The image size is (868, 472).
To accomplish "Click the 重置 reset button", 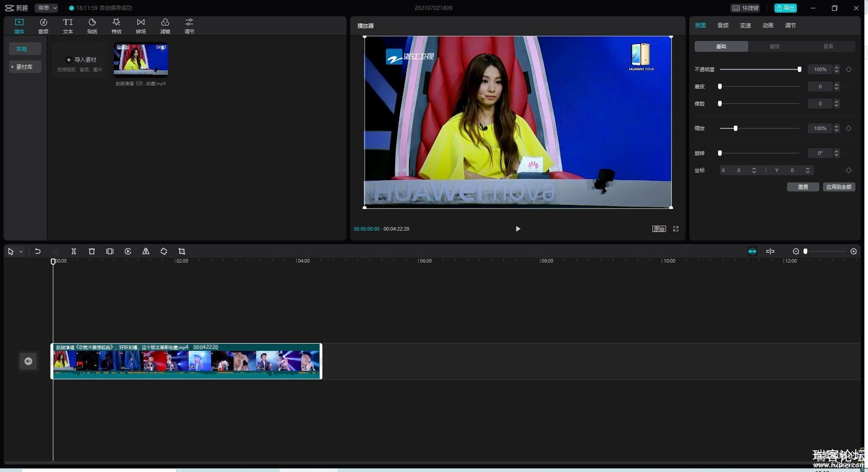I will click(803, 187).
